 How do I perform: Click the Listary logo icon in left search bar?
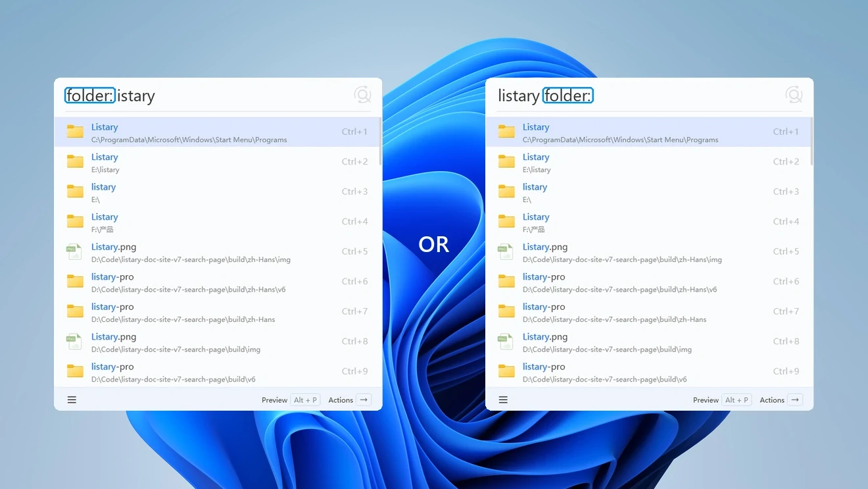tap(362, 95)
